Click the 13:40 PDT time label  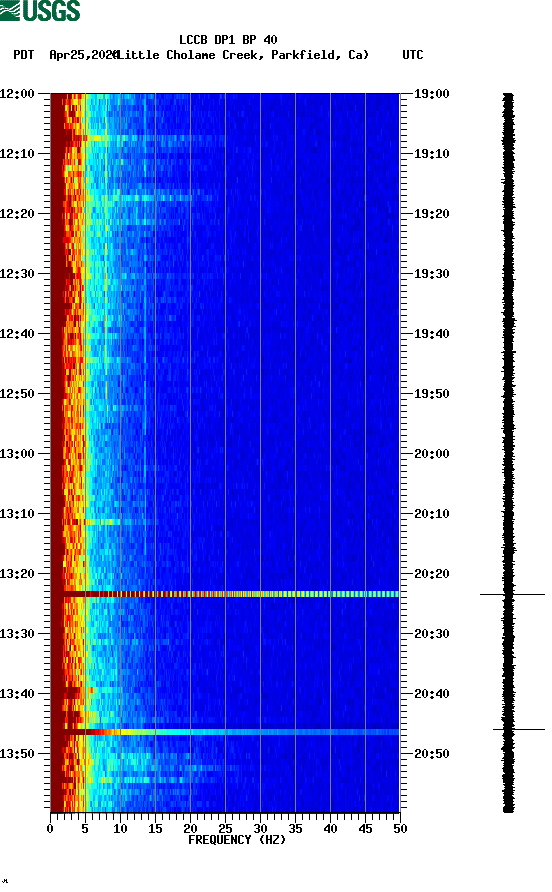18,693
